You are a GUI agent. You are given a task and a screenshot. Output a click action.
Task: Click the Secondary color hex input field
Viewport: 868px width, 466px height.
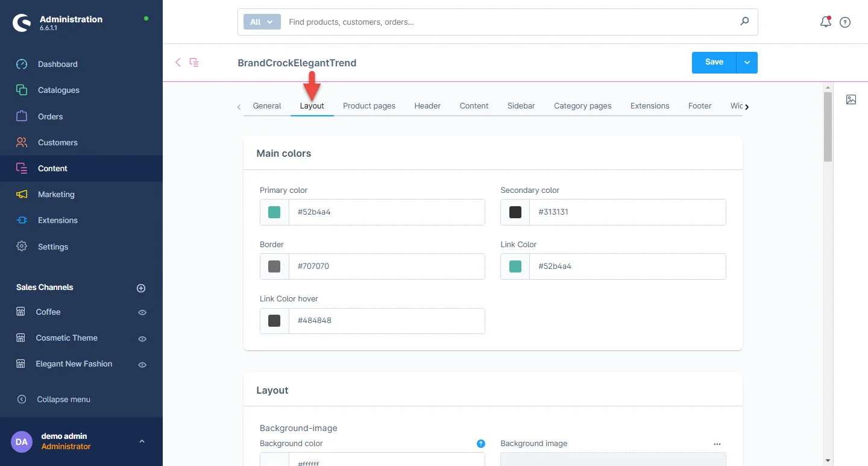coord(627,212)
